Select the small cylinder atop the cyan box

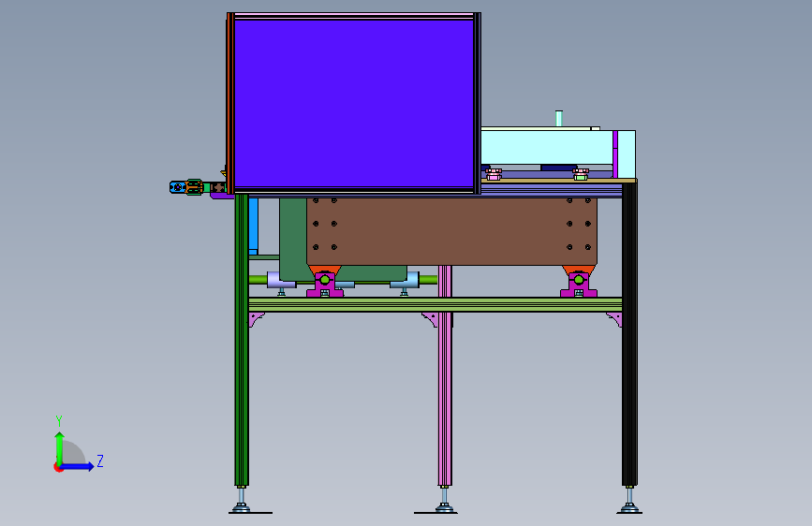coord(559,119)
